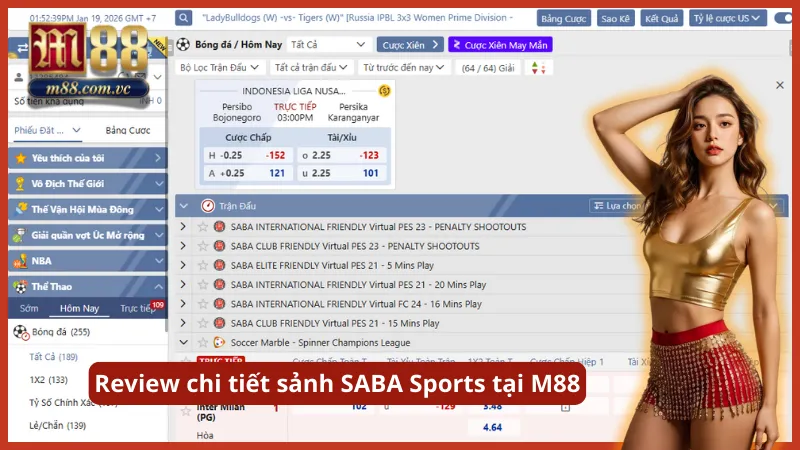Expand SABA INTERNATIONAL FRIENDLY PES 21 20 Mins row
This screenshot has height=450, width=800.
(x=183, y=285)
